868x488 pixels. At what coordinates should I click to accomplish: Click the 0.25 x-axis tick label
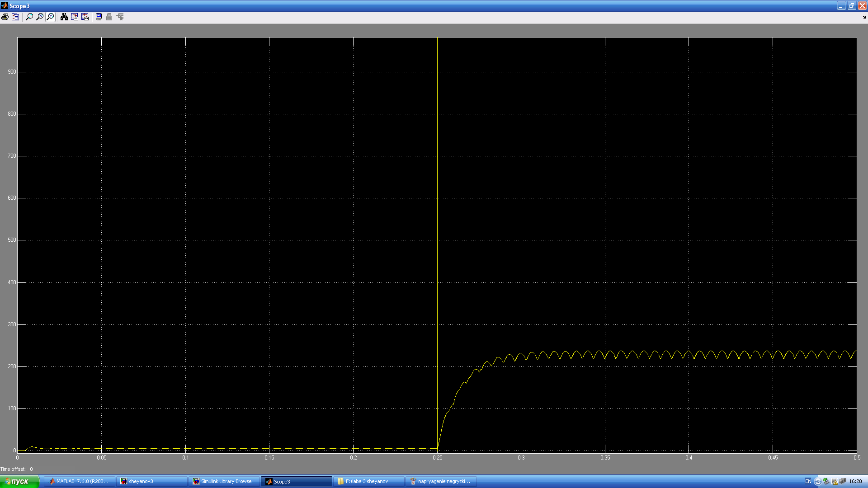click(x=437, y=458)
